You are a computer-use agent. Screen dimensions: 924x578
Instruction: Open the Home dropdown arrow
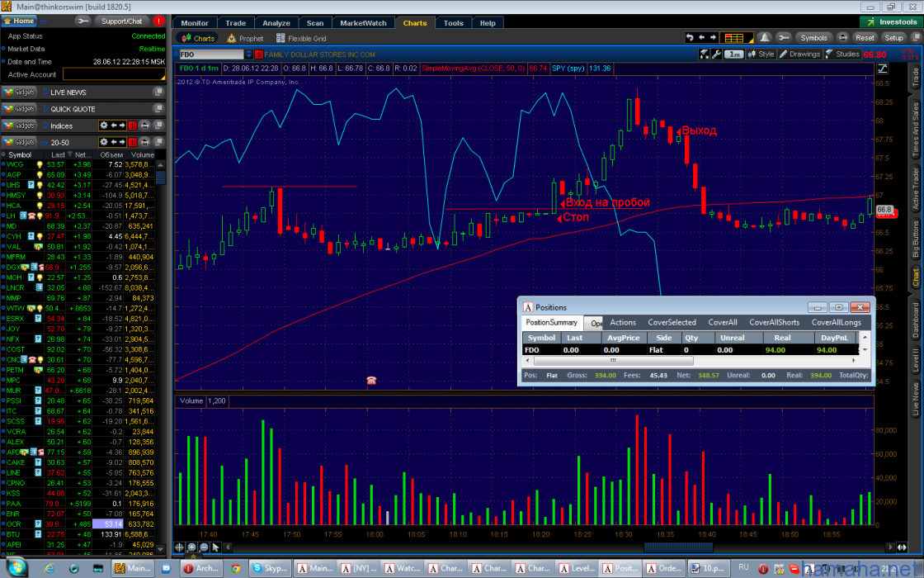point(44,21)
